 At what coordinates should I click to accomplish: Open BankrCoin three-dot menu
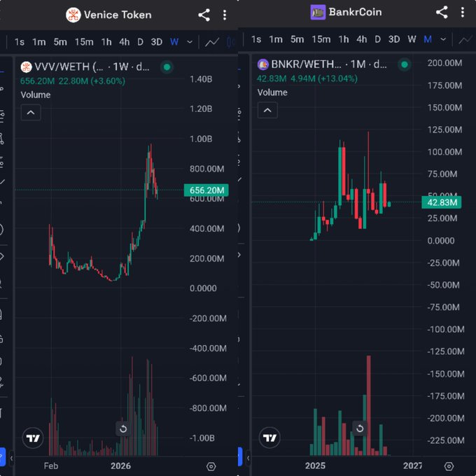(462, 12)
